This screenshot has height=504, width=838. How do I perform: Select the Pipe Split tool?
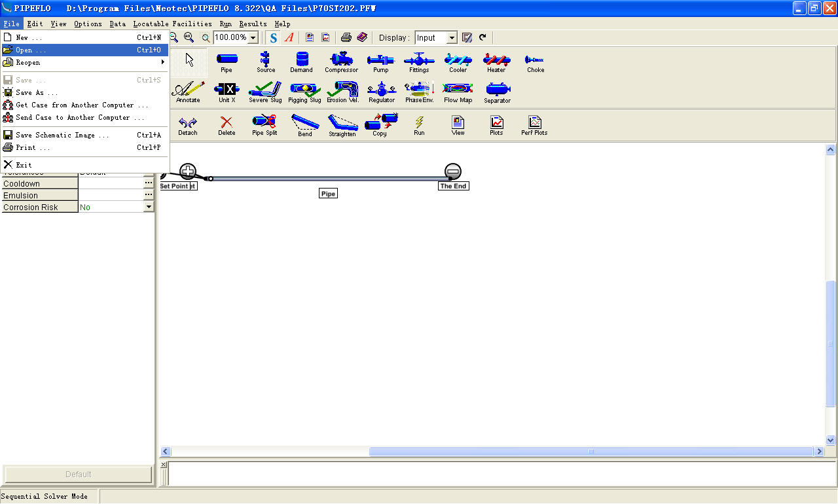click(264, 125)
